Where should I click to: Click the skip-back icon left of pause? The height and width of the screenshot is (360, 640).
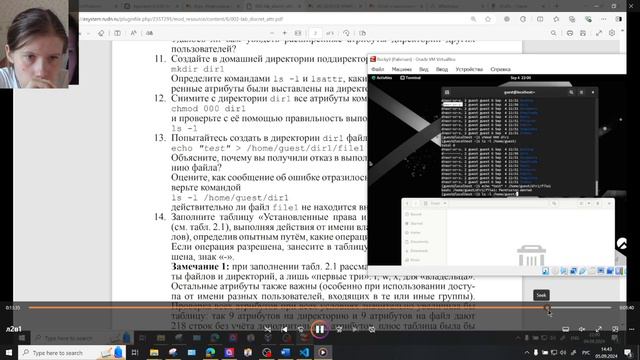pyautogui.click(x=300, y=329)
